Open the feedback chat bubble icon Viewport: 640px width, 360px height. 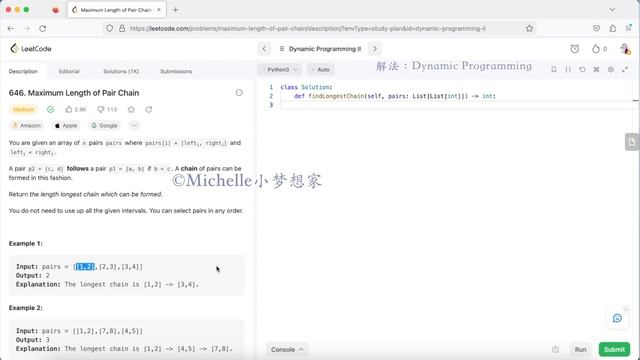coord(617,318)
